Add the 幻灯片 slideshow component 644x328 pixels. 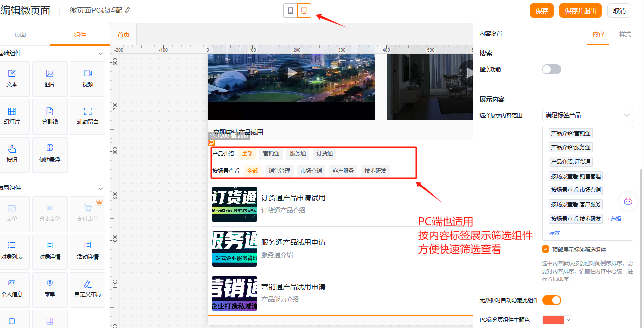coord(12,116)
